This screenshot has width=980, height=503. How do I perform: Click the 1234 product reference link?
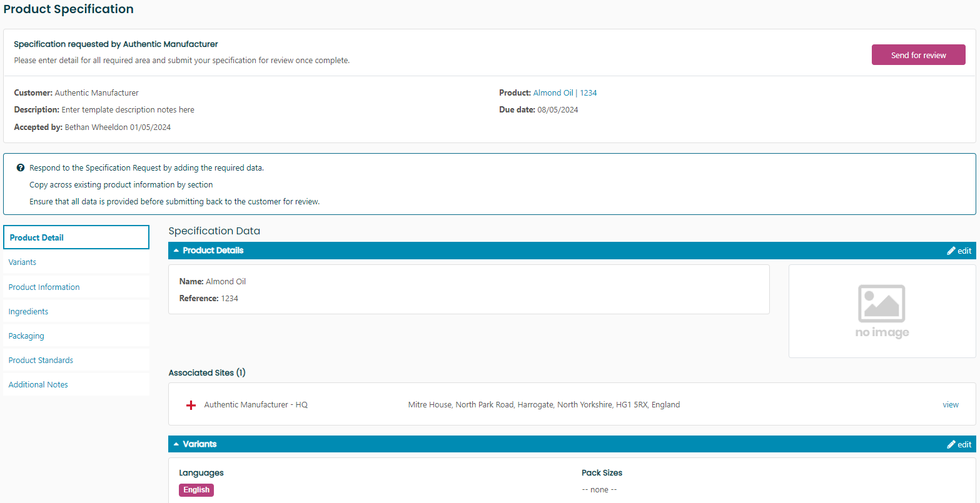(588, 93)
